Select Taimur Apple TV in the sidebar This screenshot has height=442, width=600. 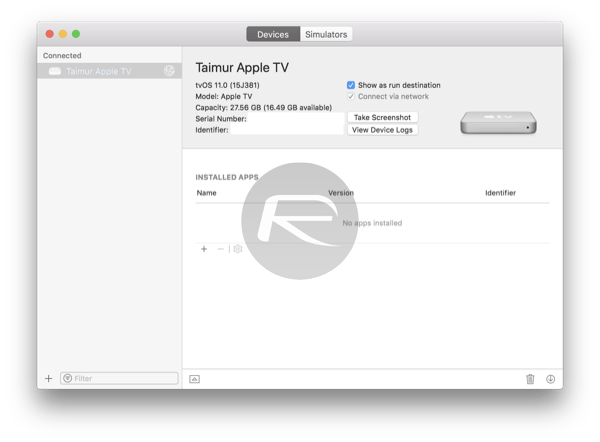point(109,71)
